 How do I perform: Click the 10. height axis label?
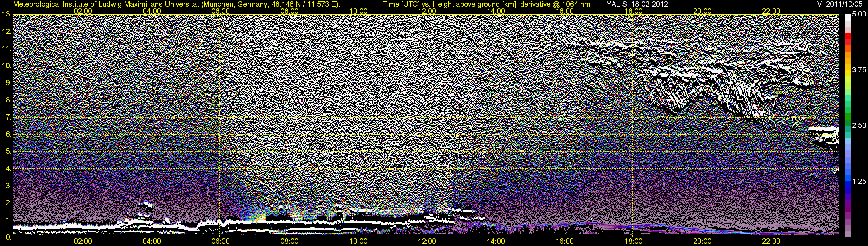click(x=7, y=66)
